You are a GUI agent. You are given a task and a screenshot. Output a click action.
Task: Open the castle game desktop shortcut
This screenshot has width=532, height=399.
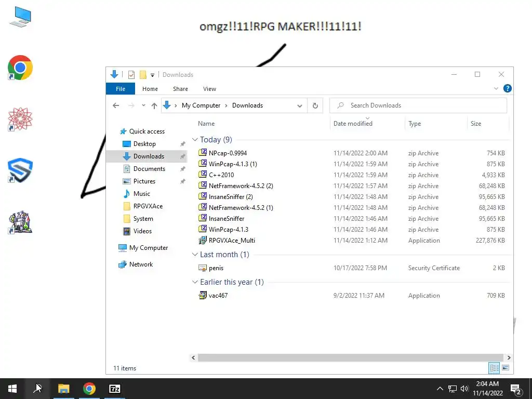click(x=20, y=222)
